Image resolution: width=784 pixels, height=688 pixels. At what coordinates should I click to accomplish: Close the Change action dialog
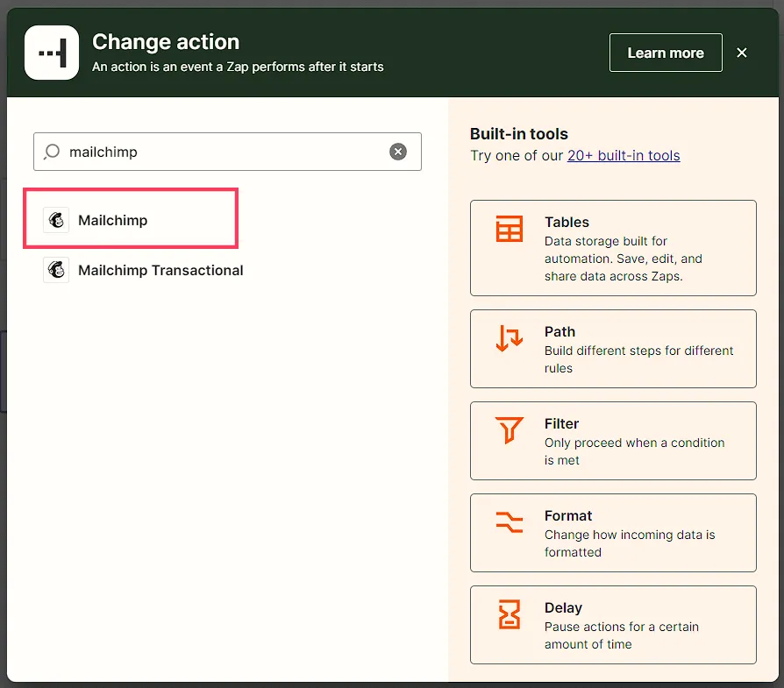(742, 53)
